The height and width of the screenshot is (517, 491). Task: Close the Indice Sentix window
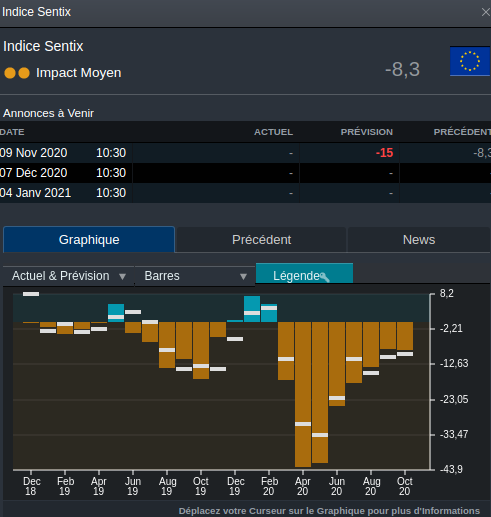485,12
